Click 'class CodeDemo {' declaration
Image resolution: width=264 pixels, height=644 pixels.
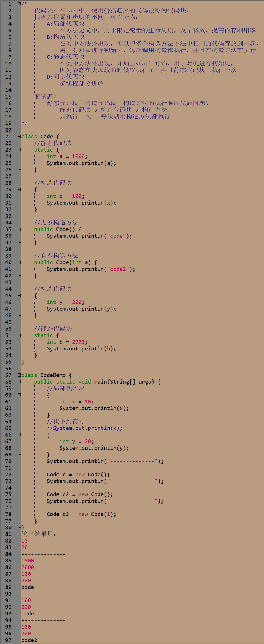(46, 375)
